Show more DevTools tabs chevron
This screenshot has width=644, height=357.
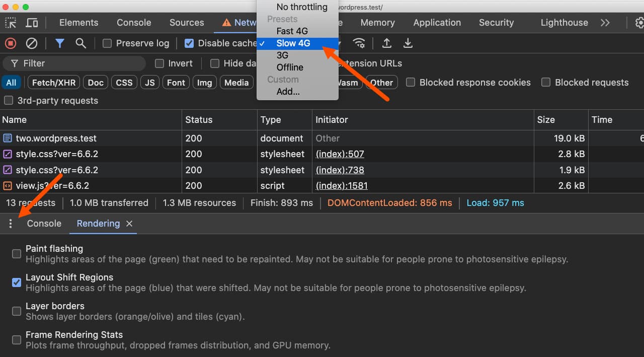click(605, 23)
